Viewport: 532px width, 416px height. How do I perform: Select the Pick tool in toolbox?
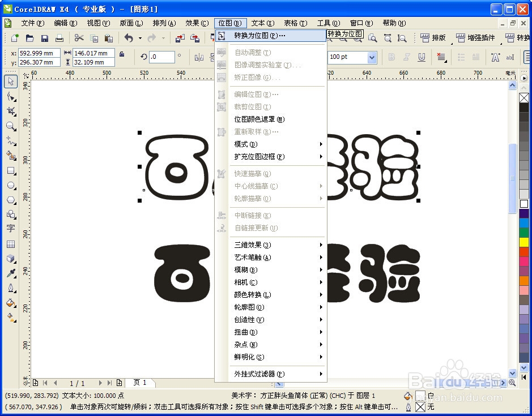click(x=11, y=82)
